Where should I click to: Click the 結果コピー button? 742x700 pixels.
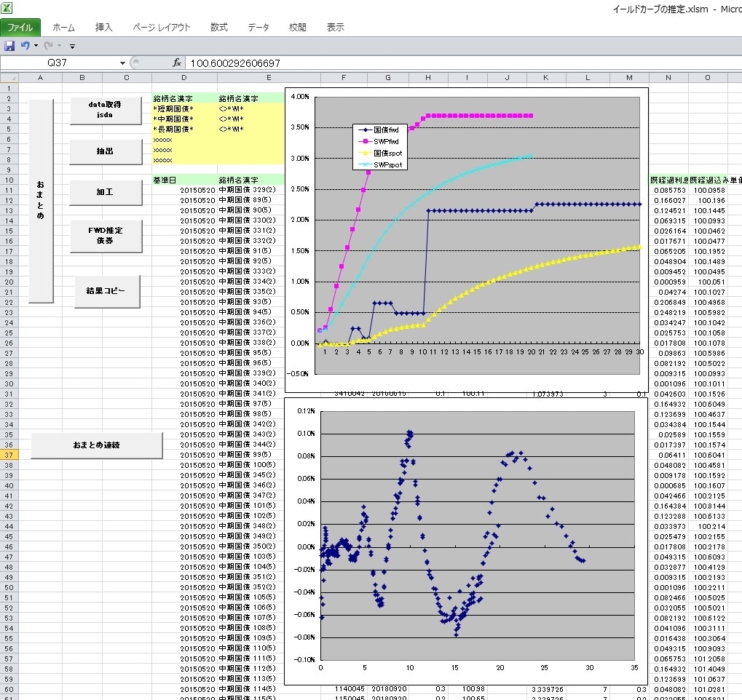(107, 291)
